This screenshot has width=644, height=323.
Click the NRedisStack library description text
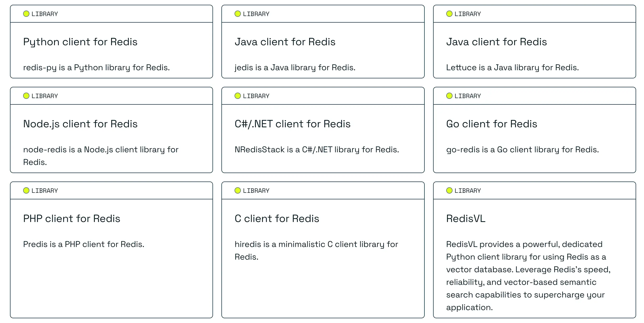pyautogui.click(x=317, y=150)
